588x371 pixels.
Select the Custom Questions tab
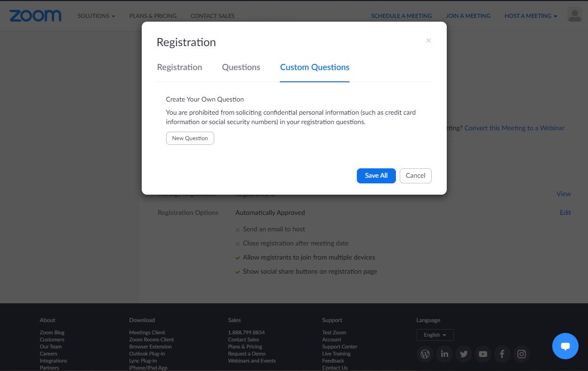pos(314,67)
